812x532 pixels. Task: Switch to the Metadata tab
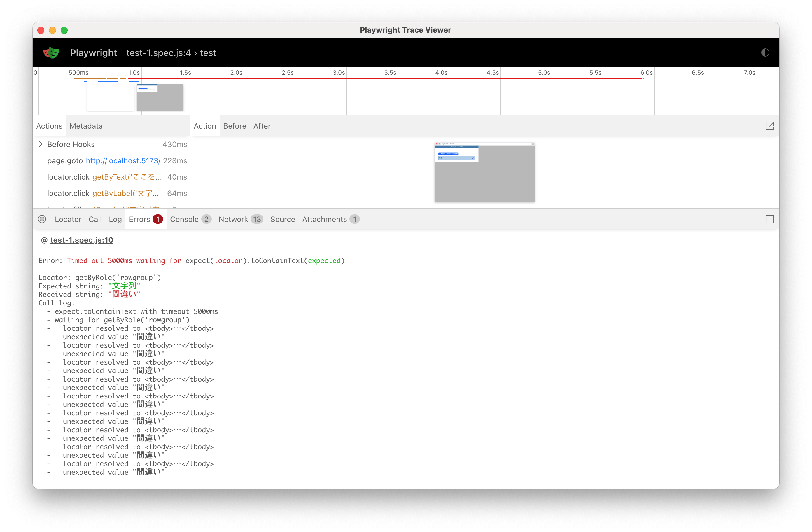[x=86, y=126]
